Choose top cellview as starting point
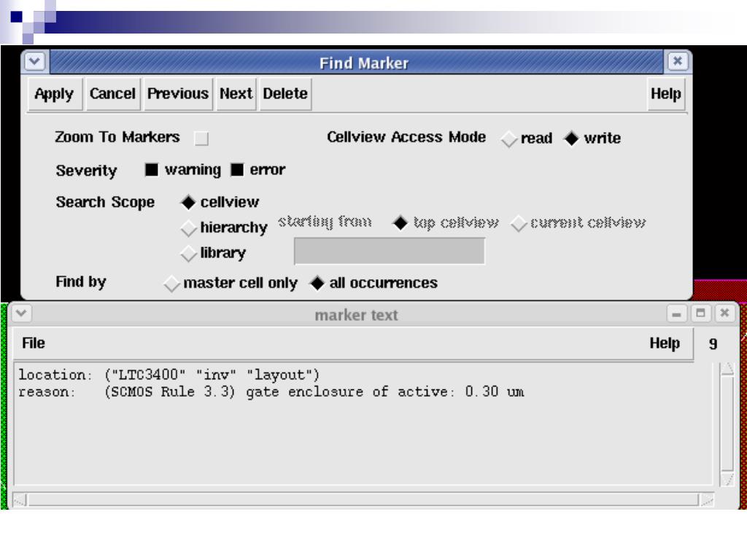 (400, 223)
